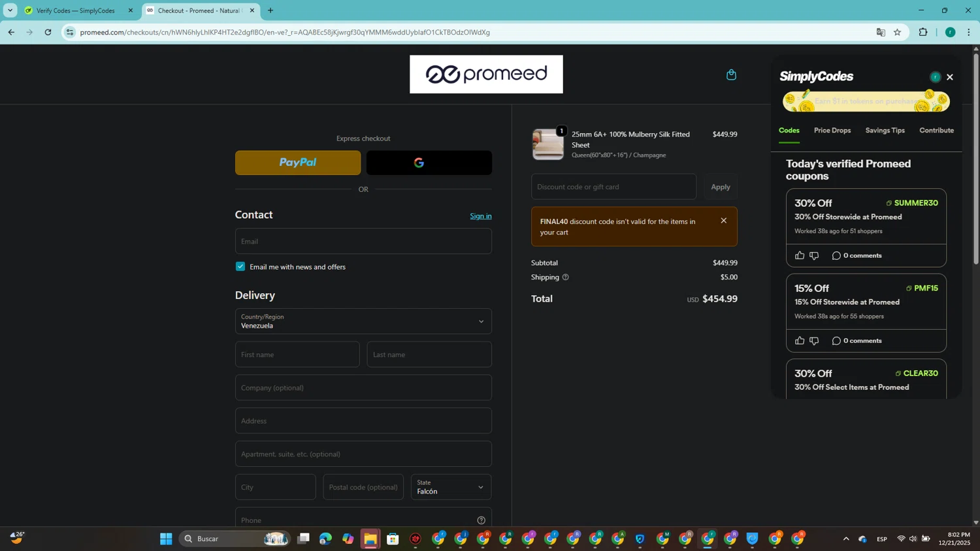Click the Address field
This screenshot has height=551, width=980.
[x=363, y=421]
